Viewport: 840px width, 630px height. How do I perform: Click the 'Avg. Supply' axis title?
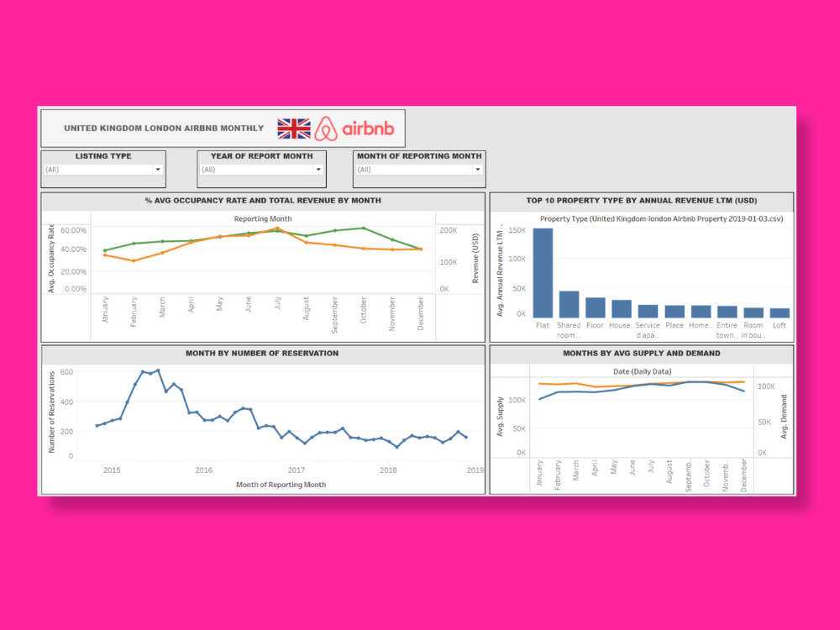coord(500,417)
